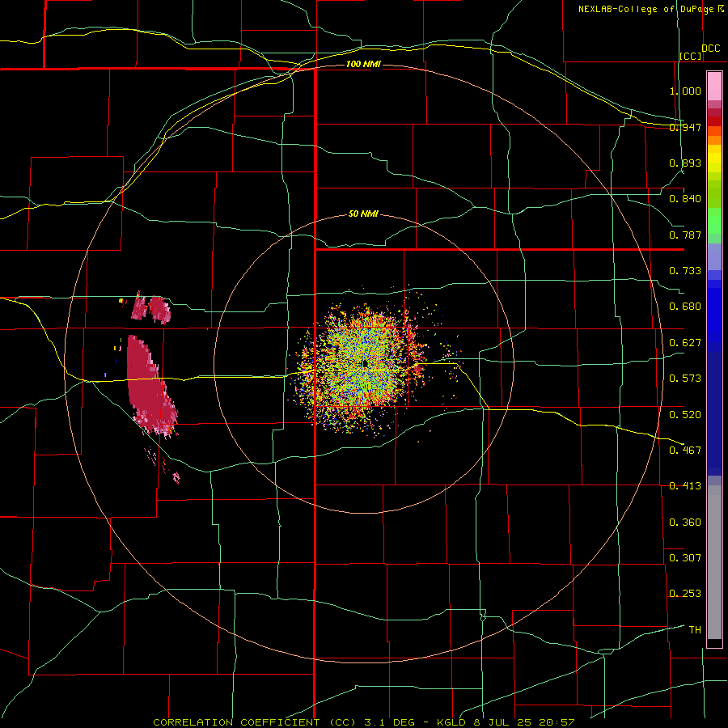Select the 1.000 legend value
This screenshot has width=728, height=728.
coord(685,91)
